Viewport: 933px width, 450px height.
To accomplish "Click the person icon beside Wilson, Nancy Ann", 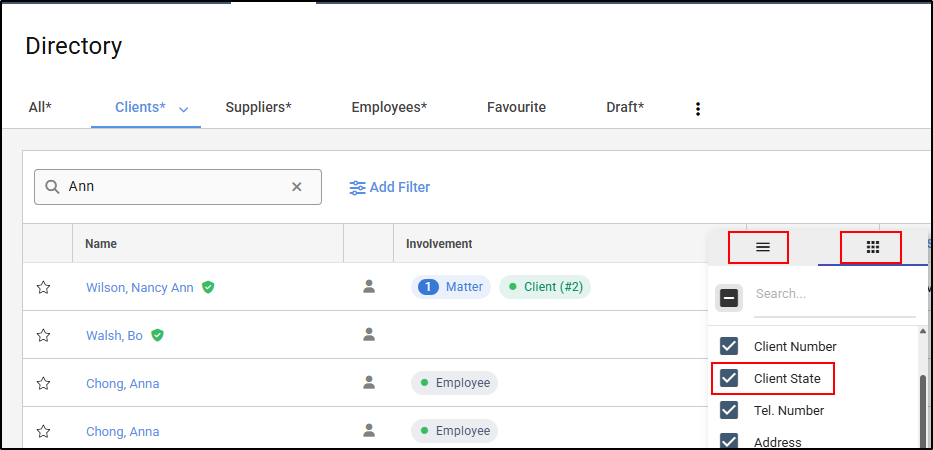I will pos(369,287).
